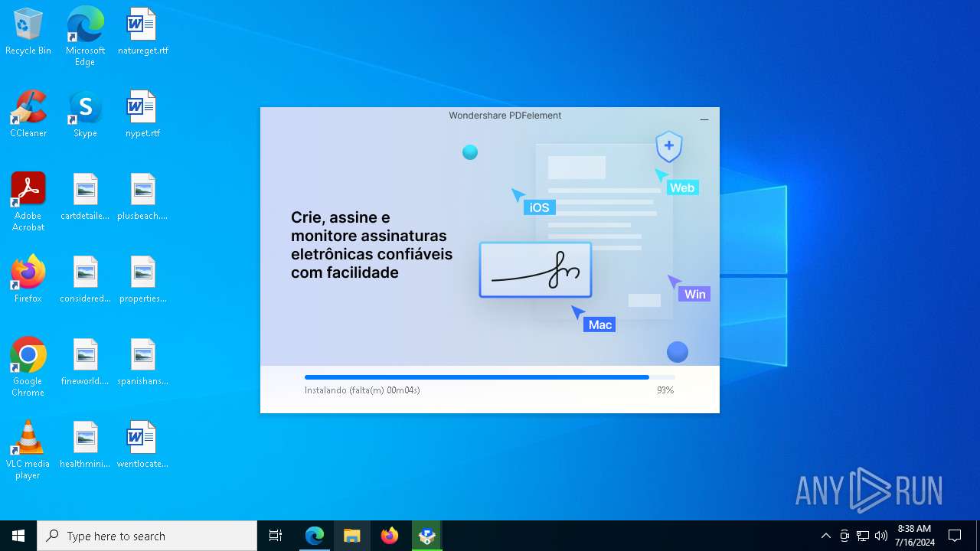Open the volume control tray icon
The height and width of the screenshot is (551, 980).
tap(881, 536)
